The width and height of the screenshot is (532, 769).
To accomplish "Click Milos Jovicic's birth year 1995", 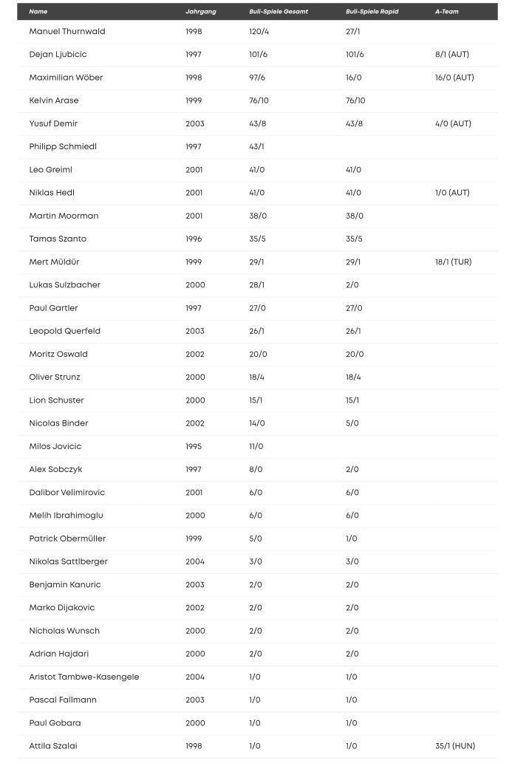I will (x=194, y=446).
